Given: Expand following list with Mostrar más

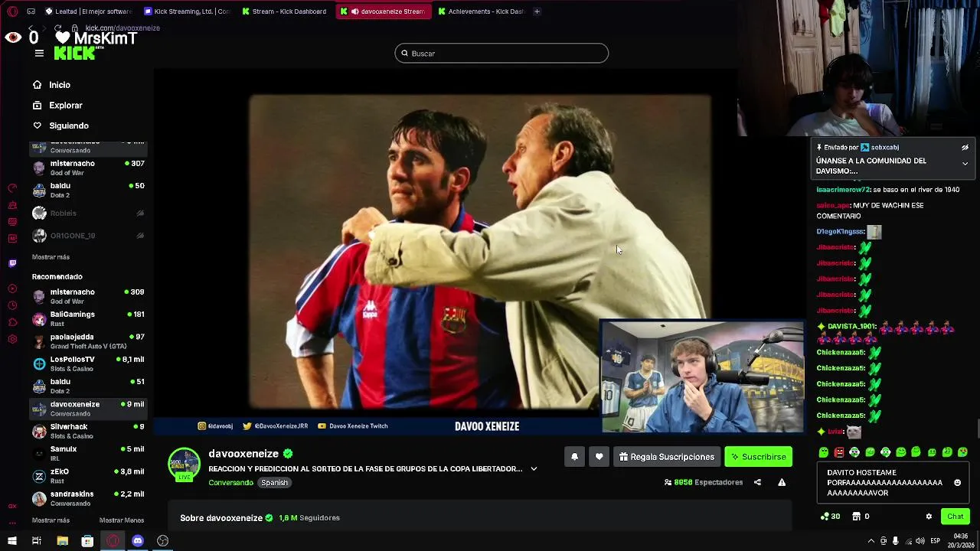Looking at the screenshot, I should pyautogui.click(x=51, y=257).
